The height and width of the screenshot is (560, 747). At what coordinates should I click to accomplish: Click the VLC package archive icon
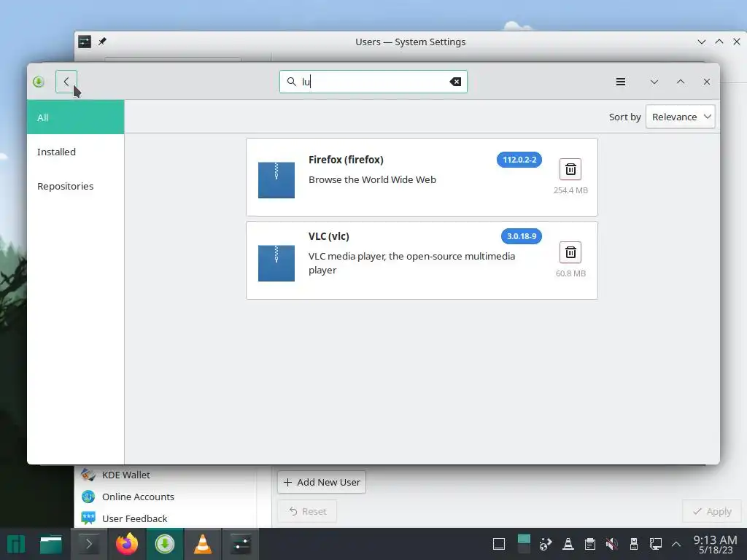(x=276, y=263)
